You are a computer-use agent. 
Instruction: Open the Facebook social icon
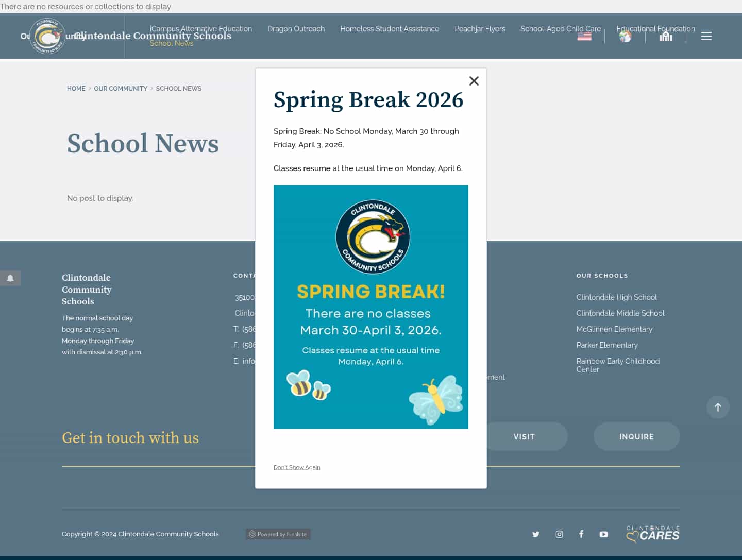pos(581,534)
